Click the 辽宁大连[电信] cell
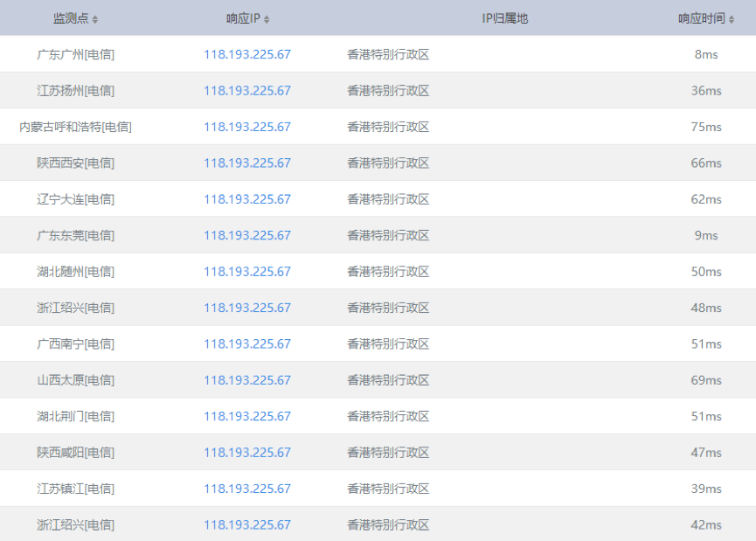Image resolution: width=756 pixels, height=541 pixels. click(76, 199)
